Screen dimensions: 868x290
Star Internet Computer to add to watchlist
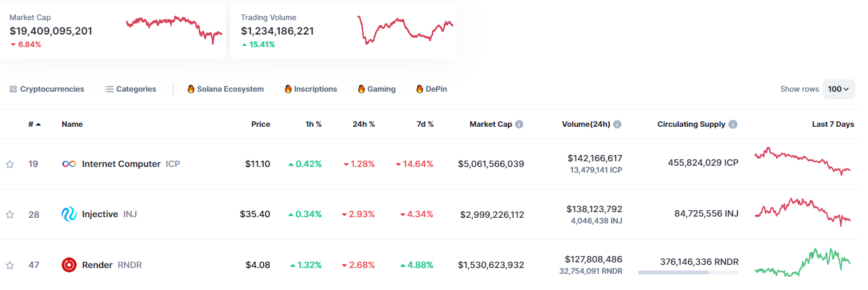pos(10,164)
